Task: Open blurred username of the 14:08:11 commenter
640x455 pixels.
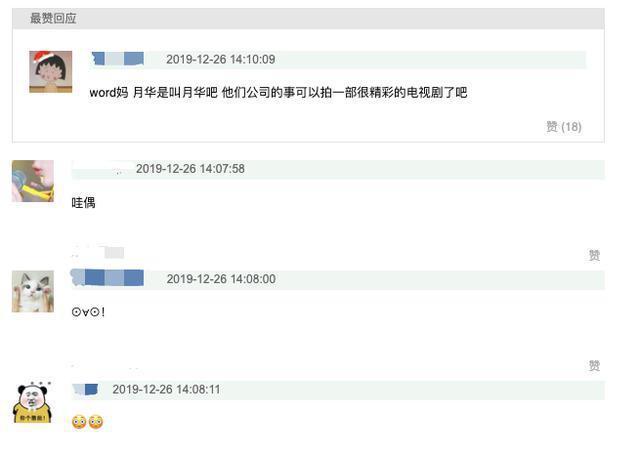Action: (x=85, y=389)
